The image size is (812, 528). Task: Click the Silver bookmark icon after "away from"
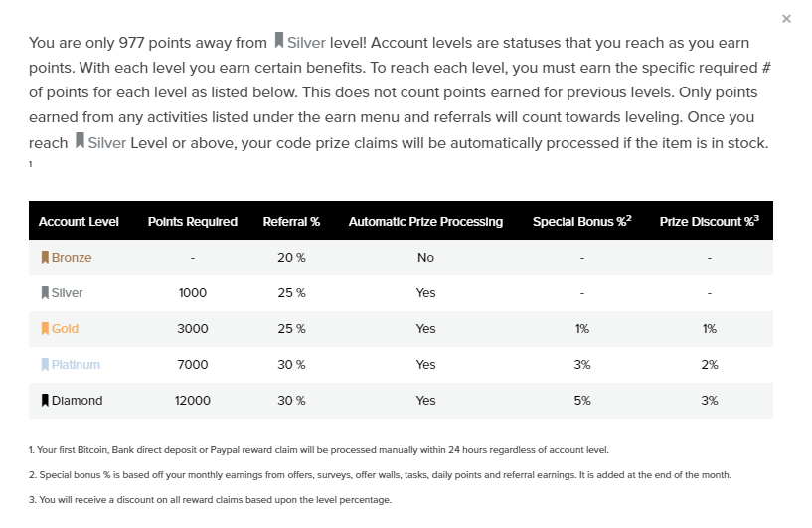click(279, 42)
